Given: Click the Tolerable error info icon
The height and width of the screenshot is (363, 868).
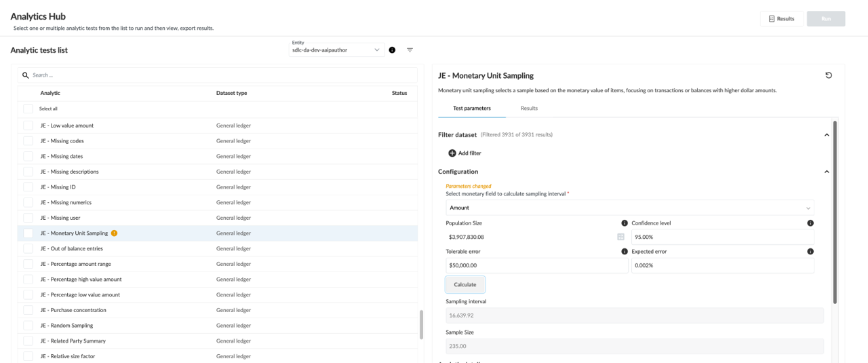Looking at the screenshot, I should click(x=625, y=252).
